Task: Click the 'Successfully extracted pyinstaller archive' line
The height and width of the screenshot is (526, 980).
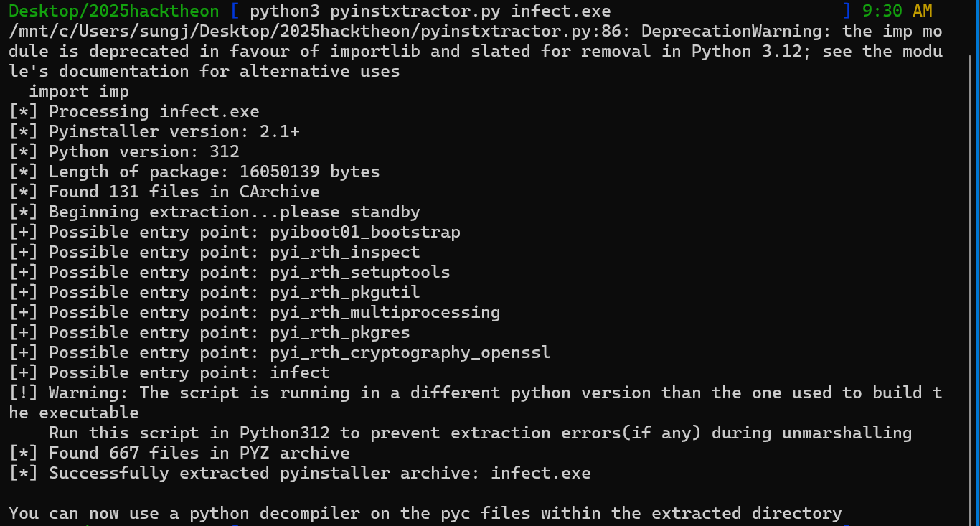Action: 300,474
